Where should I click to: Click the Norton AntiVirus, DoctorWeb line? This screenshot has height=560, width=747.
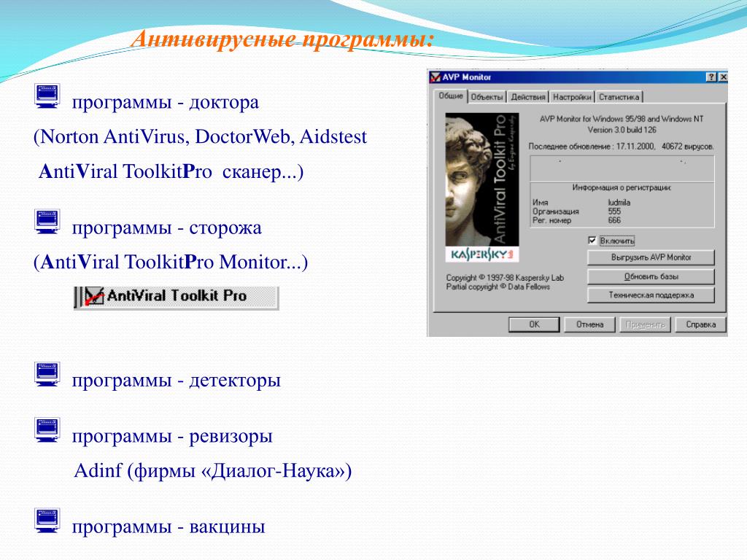click(200, 137)
